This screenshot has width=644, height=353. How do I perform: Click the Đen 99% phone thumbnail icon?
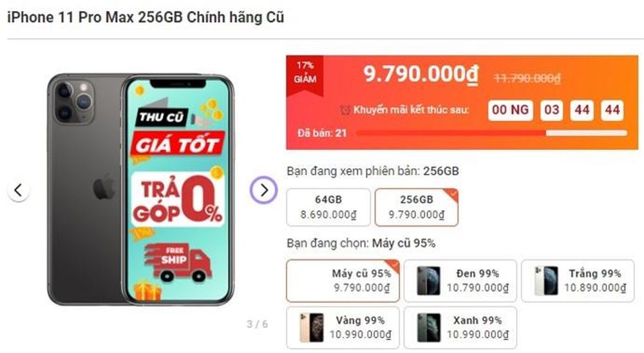tap(428, 281)
